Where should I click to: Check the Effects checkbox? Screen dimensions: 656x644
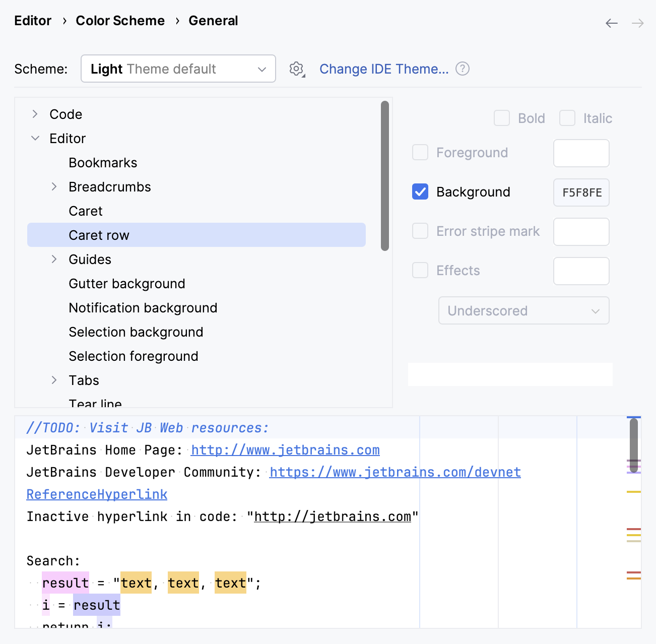(x=420, y=270)
